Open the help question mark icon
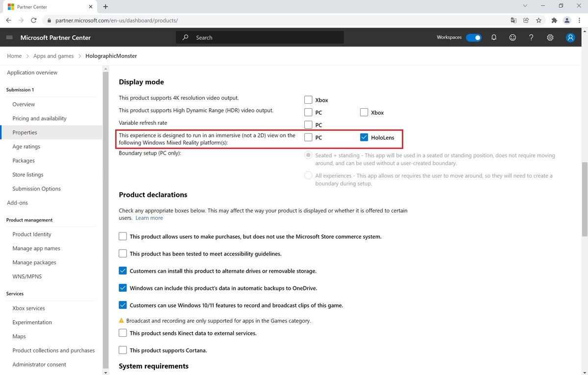Image resolution: width=588 pixels, height=375 pixels. [x=531, y=38]
